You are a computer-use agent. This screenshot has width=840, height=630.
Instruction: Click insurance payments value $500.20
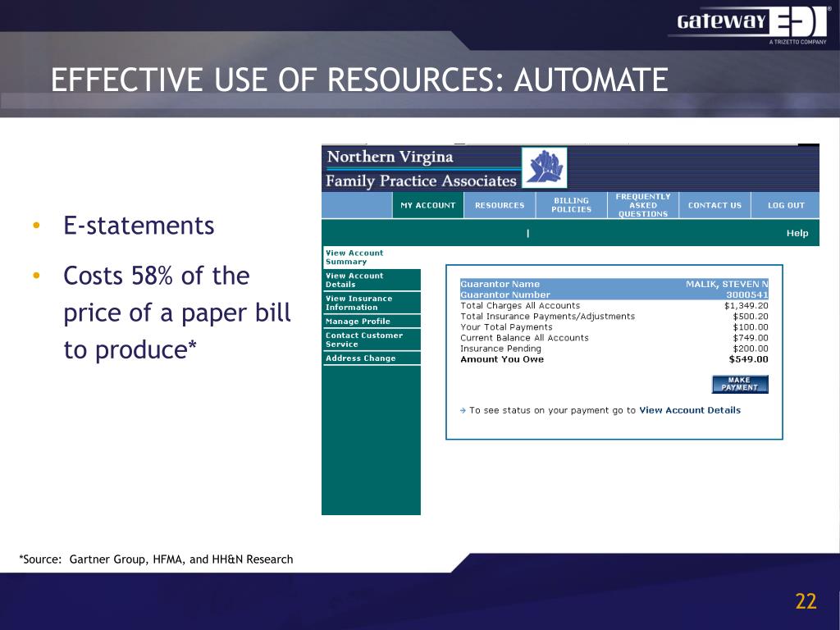tap(751, 317)
